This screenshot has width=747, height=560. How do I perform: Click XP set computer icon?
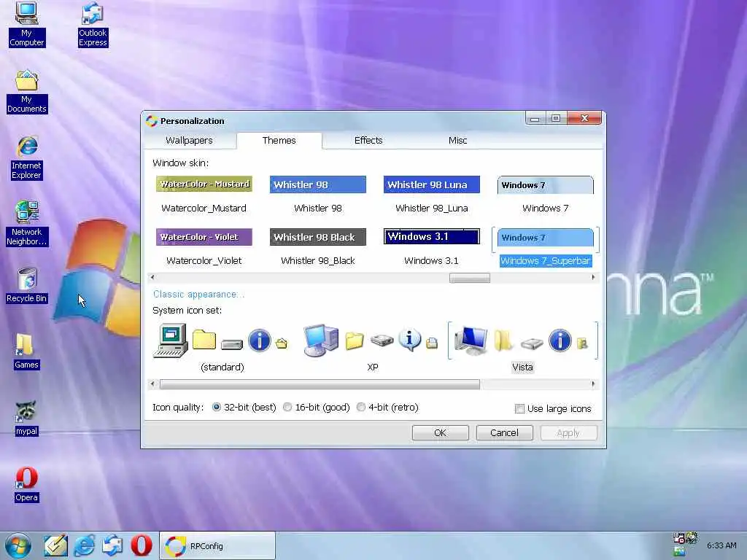321,341
